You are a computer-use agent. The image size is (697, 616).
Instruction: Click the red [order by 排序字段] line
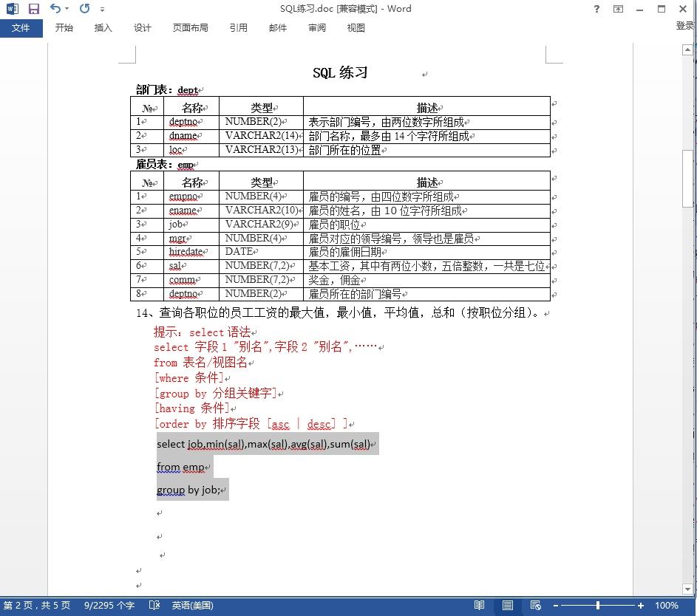pos(251,424)
